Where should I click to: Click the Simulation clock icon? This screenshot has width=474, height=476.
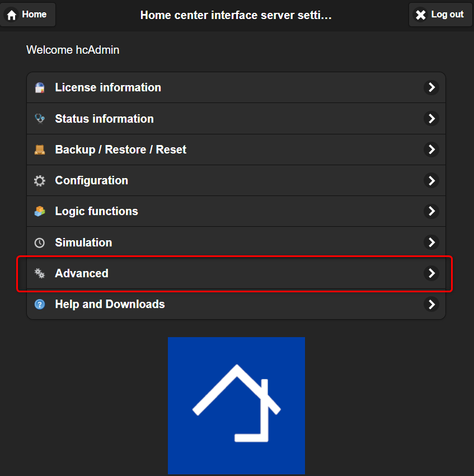(x=39, y=242)
